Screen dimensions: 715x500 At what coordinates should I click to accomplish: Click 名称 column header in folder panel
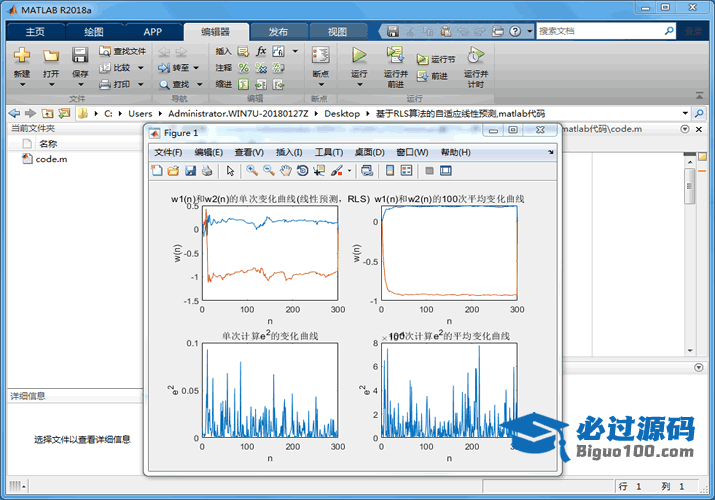coord(48,144)
